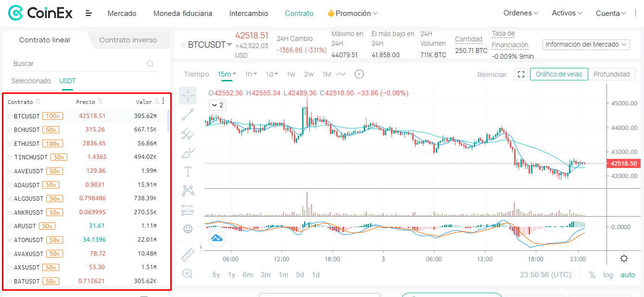Select the zoom in tool
The height and width of the screenshot is (297, 644).
point(188,273)
